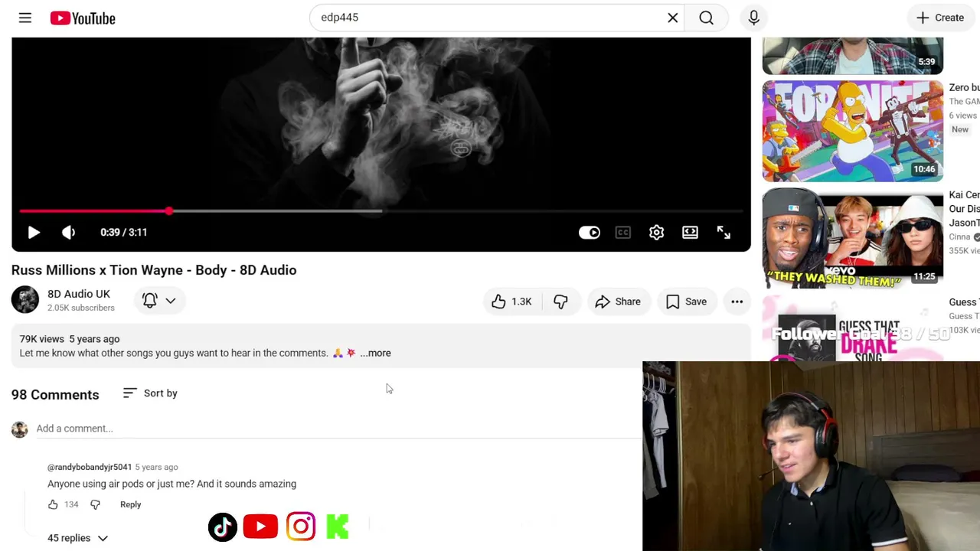
Task: Run search with magnifier button
Action: point(707,18)
